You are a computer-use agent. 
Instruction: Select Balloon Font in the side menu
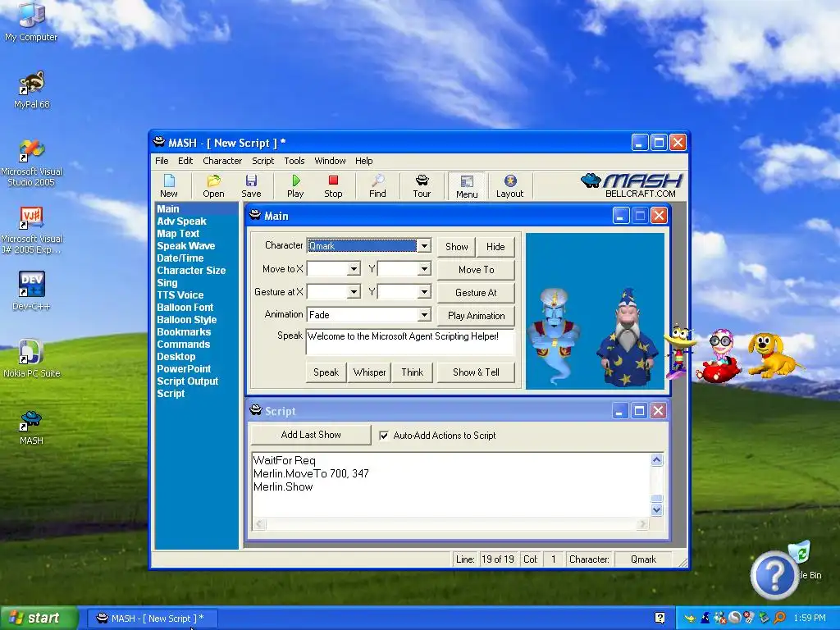coord(185,308)
